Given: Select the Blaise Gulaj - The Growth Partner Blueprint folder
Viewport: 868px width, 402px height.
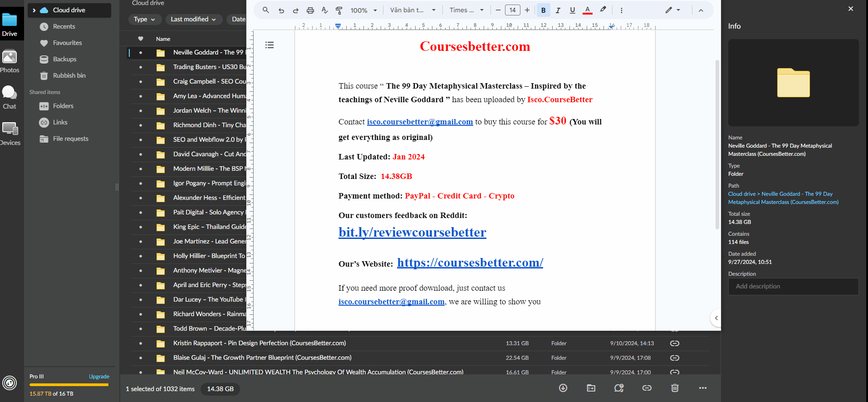Looking at the screenshot, I should coord(262,358).
